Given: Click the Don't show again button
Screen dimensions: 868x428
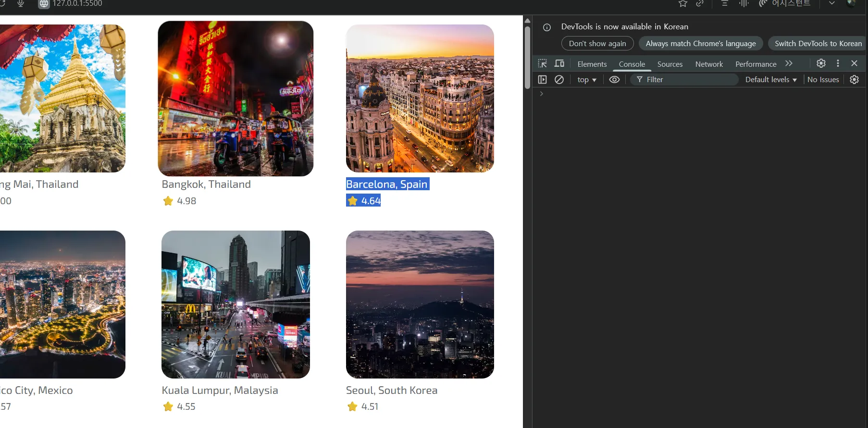Looking at the screenshot, I should click(x=597, y=43).
